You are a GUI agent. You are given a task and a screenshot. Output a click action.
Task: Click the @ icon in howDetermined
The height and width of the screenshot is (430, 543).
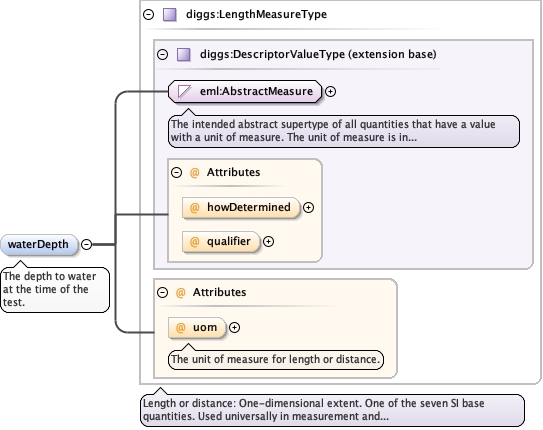coord(195,207)
